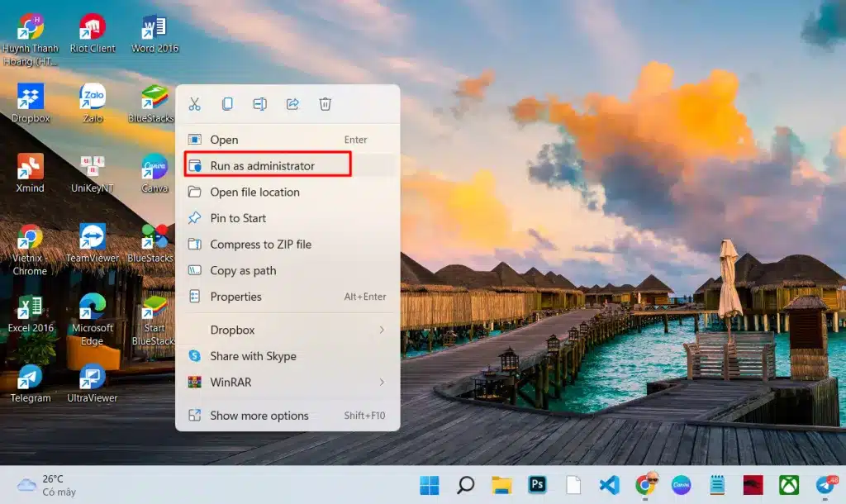Expand the Dropbox submenu arrow
This screenshot has height=504, width=846.
click(x=382, y=330)
